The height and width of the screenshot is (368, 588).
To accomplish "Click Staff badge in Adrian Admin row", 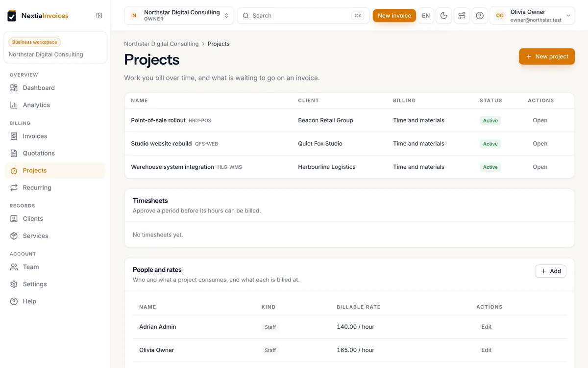I will (270, 327).
